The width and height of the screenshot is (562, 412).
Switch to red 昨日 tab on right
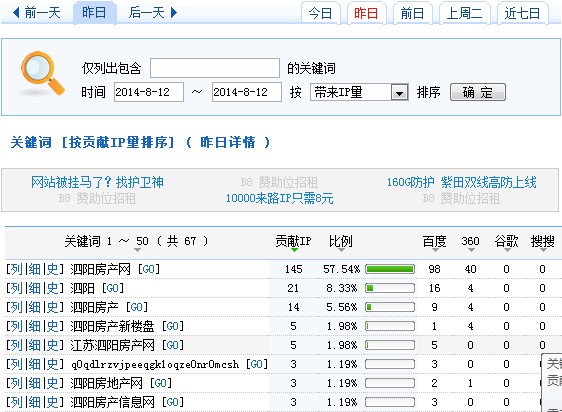click(366, 14)
